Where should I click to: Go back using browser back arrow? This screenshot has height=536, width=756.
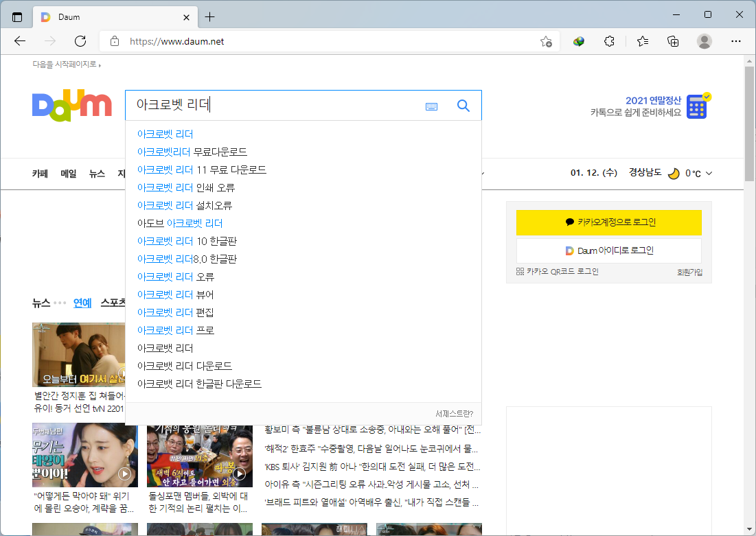[x=20, y=41]
